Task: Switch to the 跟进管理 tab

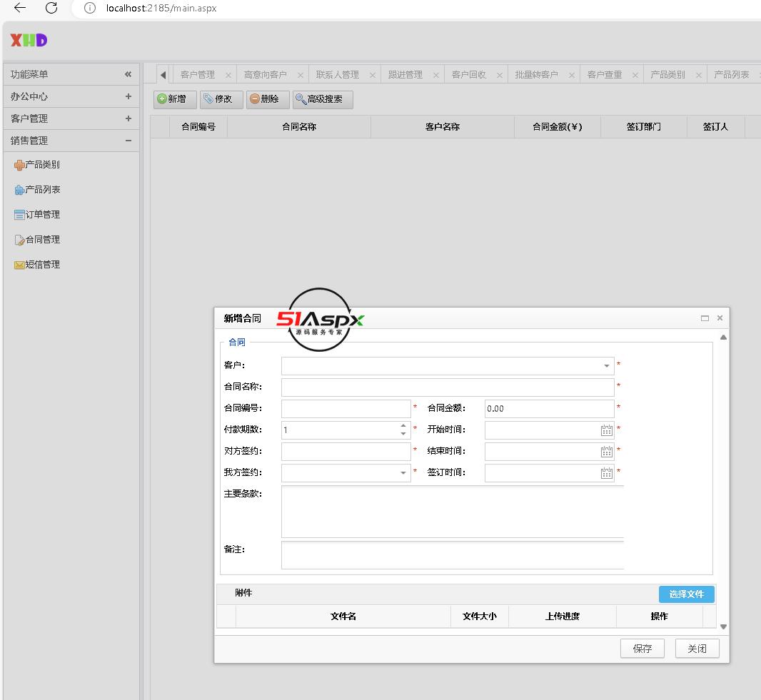Action: pyautogui.click(x=405, y=75)
